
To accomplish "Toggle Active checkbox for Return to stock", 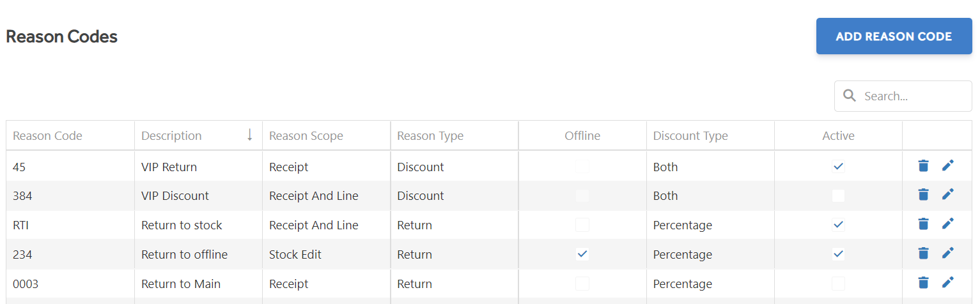I will click(x=838, y=225).
